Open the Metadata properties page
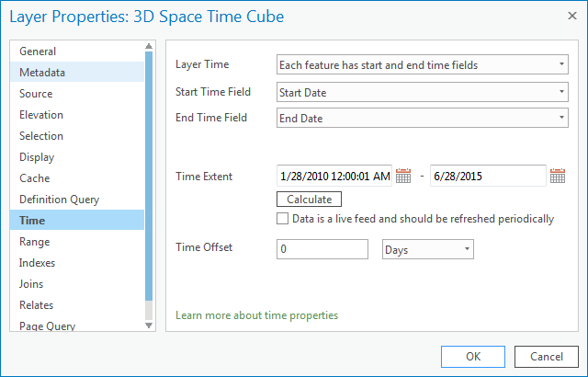 coord(42,73)
